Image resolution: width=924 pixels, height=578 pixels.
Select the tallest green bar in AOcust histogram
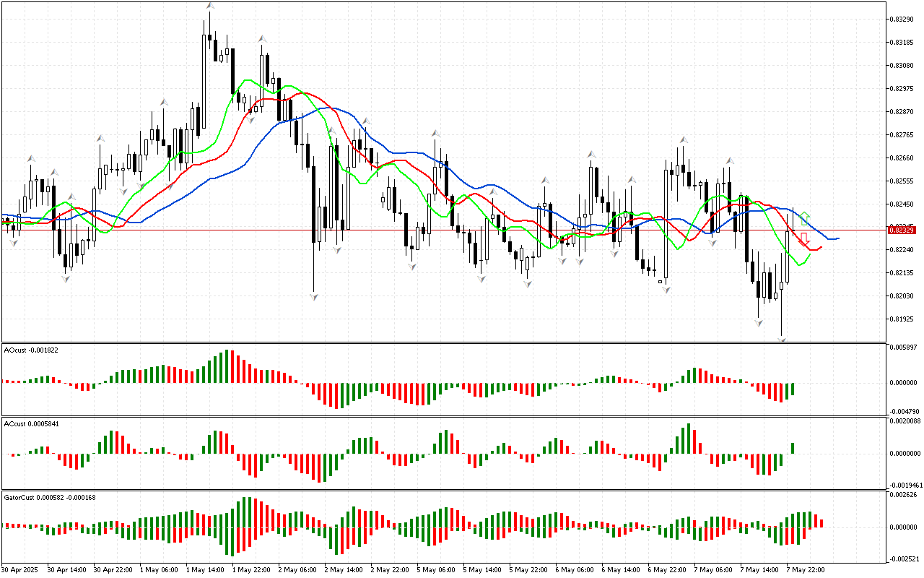click(227, 366)
